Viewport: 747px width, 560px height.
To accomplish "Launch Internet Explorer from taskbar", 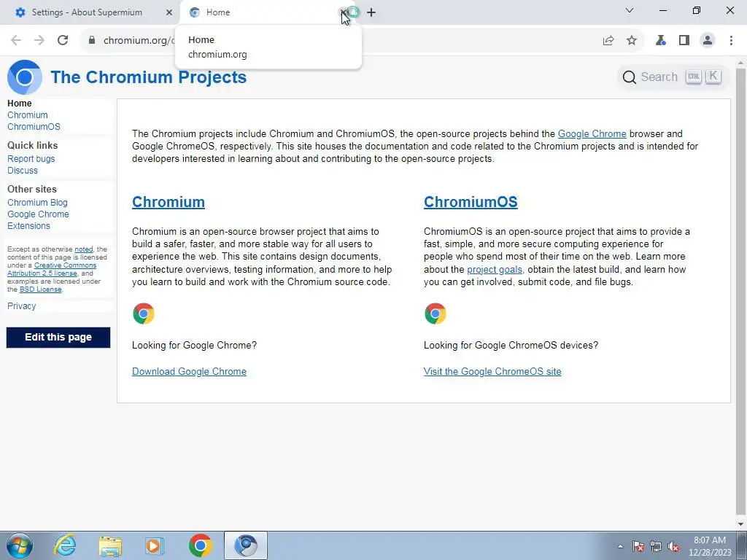I will point(65,545).
